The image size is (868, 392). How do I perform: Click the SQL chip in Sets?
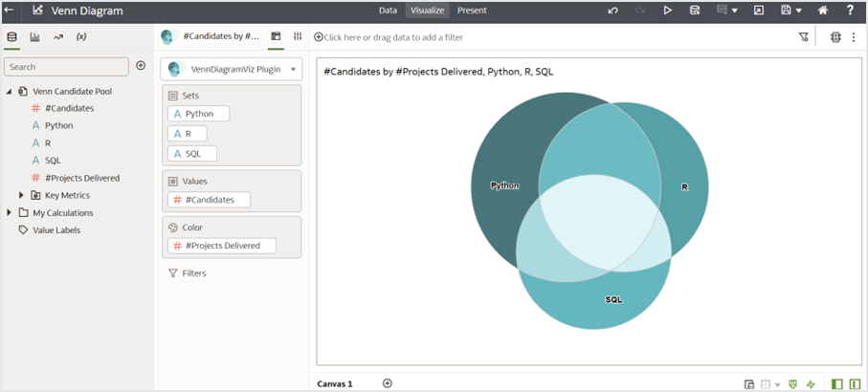click(x=192, y=154)
